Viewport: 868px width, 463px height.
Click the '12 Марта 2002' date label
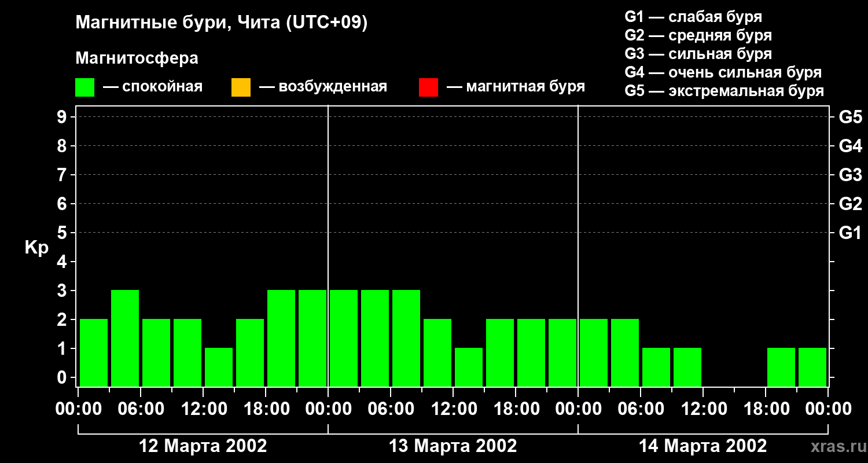tap(203, 446)
